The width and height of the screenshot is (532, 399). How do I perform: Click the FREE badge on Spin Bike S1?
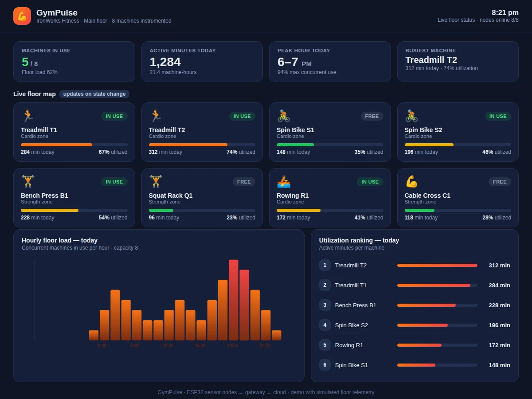click(x=372, y=116)
